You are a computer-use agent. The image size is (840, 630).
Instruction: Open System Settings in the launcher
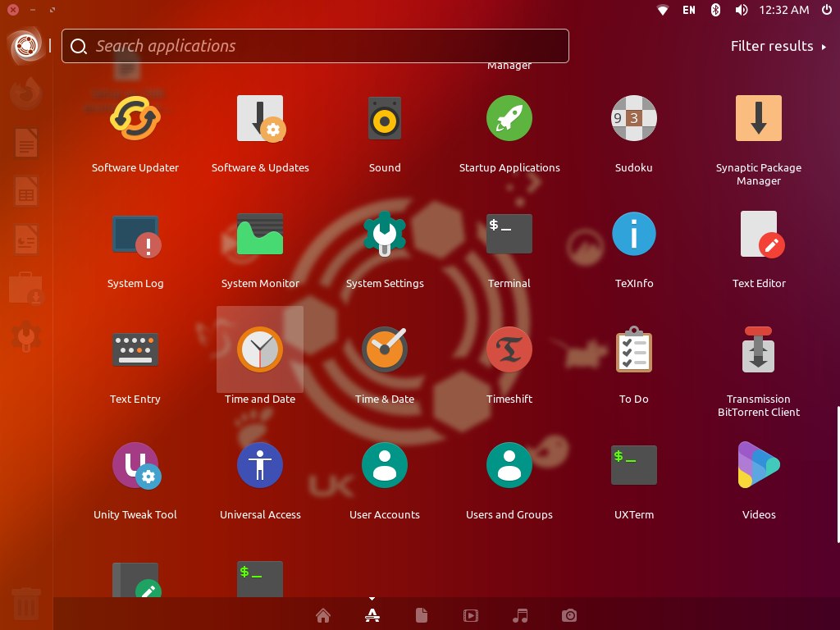pyautogui.click(x=25, y=336)
